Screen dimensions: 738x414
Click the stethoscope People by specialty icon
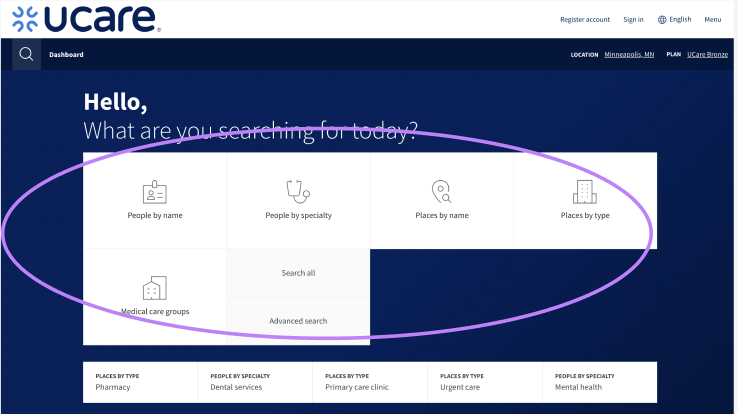pyautogui.click(x=298, y=191)
